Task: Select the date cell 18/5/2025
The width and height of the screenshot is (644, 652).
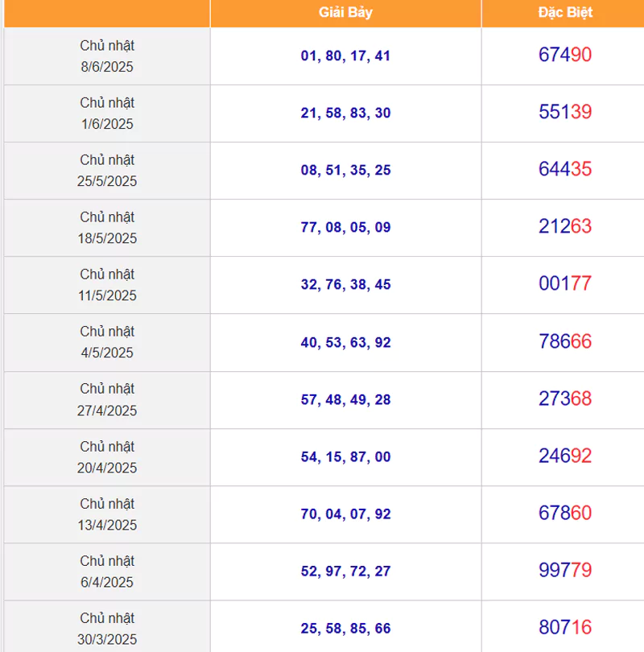Action: [107, 228]
